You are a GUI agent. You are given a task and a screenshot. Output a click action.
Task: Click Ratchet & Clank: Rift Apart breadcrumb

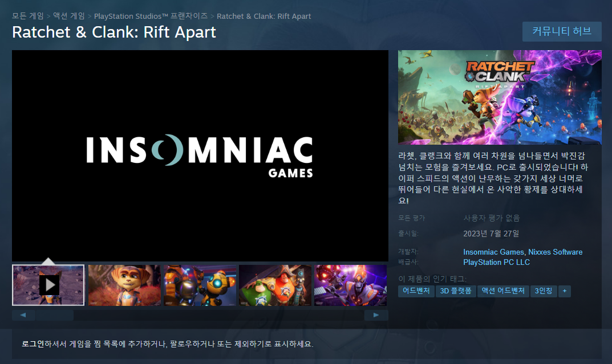(264, 16)
